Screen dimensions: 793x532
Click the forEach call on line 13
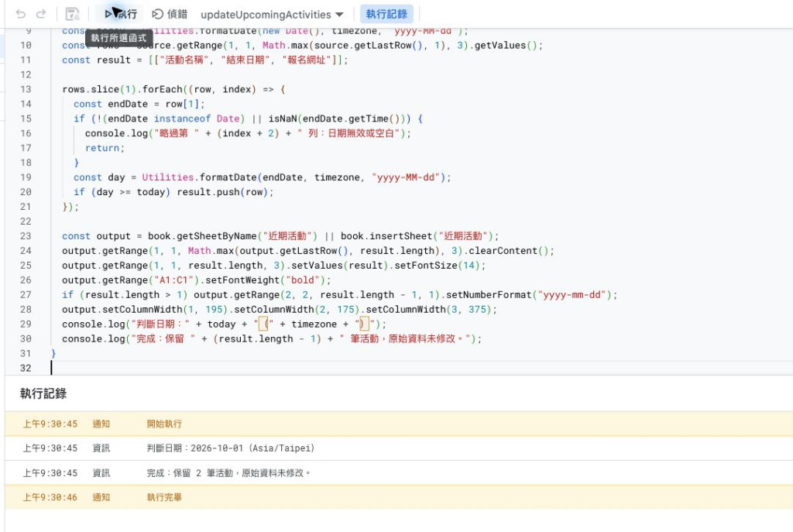pos(163,90)
